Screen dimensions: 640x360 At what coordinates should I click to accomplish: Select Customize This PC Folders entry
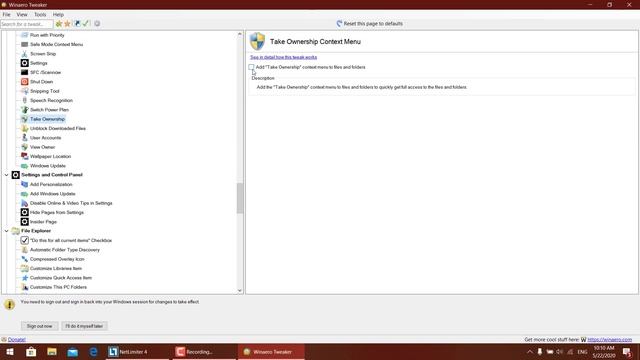pos(58,287)
